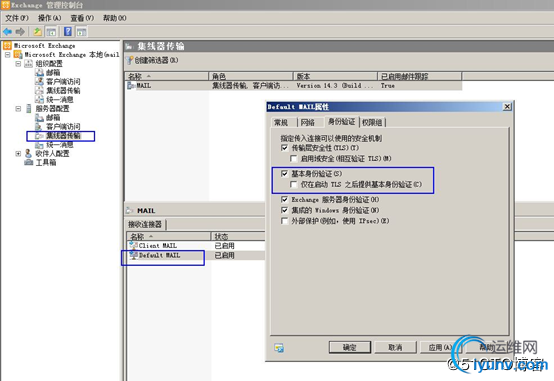Open 集线器传输 under 组织配置
The image size is (554, 381).
click(x=63, y=90)
